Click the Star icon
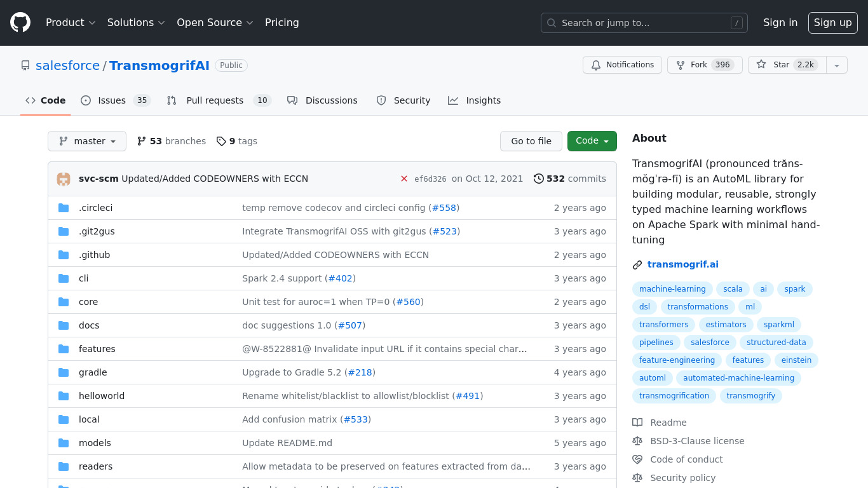The height and width of the screenshot is (488, 868). pos(761,65)
